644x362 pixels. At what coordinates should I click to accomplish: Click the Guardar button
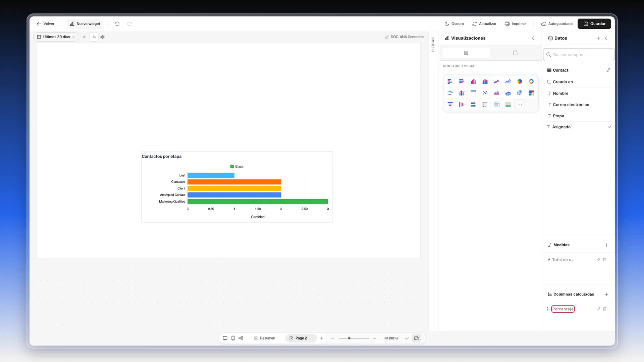tap(594, 24)
